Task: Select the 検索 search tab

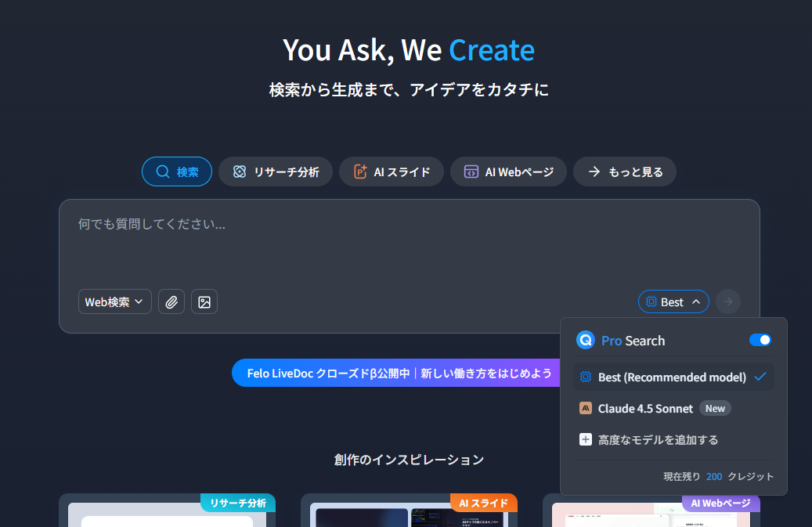Action: [x=177, y=171]
